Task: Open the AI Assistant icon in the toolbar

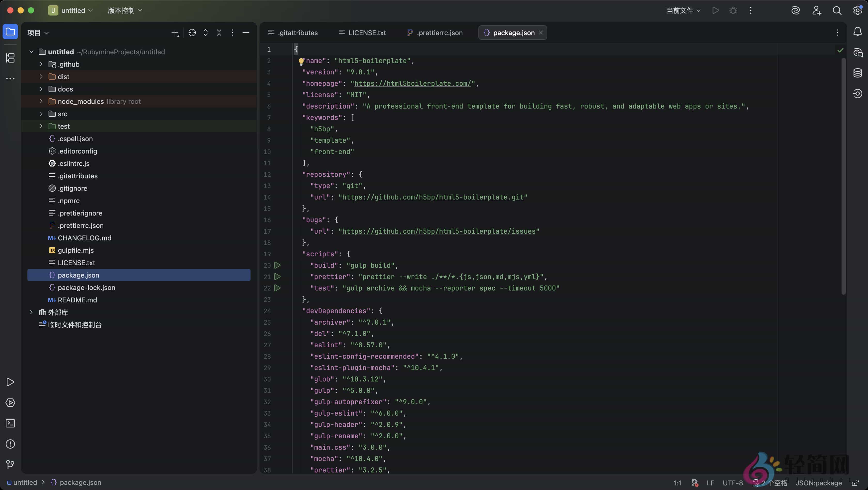Action: [x=796, y=10]
